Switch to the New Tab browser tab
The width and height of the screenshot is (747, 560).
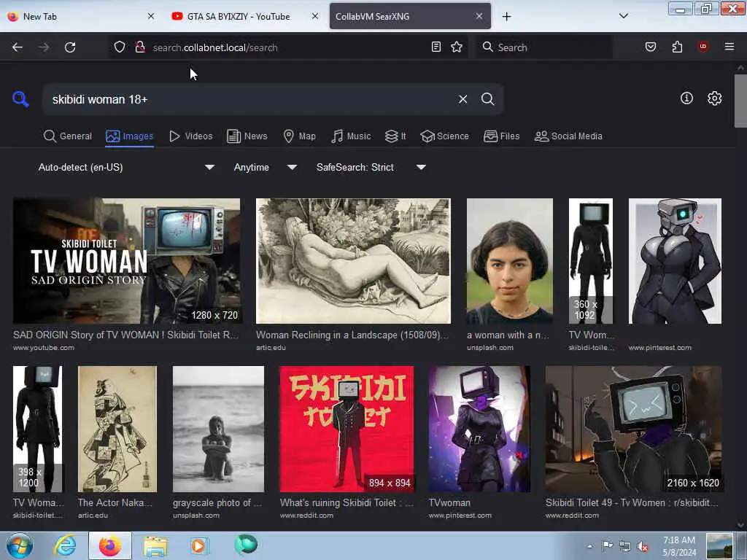81,16
